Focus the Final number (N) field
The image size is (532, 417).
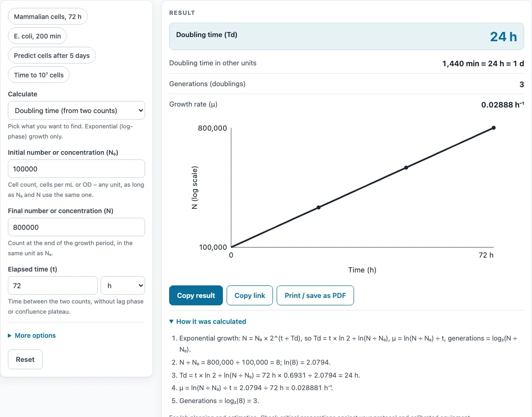[76, 227]
